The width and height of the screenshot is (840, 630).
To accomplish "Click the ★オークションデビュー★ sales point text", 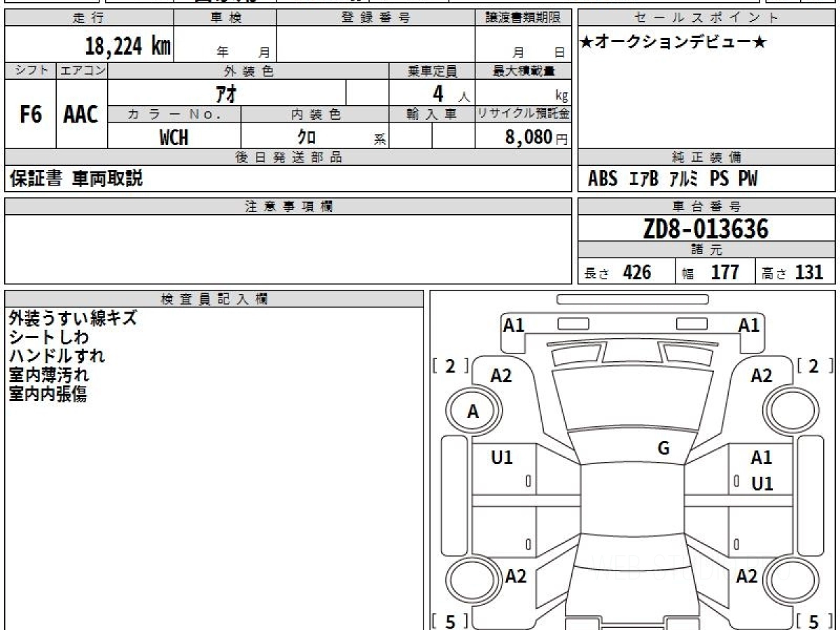I will point(673,43).
